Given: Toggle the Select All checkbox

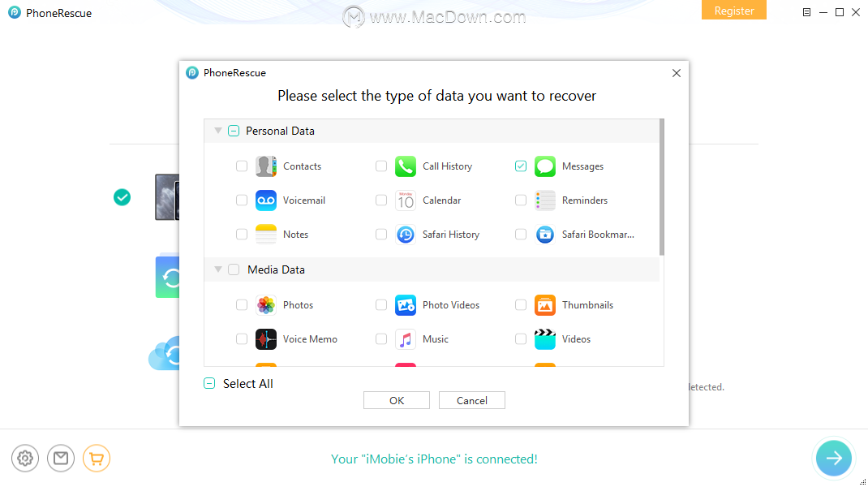Looking at the screenshot, I should click(209, 383).
